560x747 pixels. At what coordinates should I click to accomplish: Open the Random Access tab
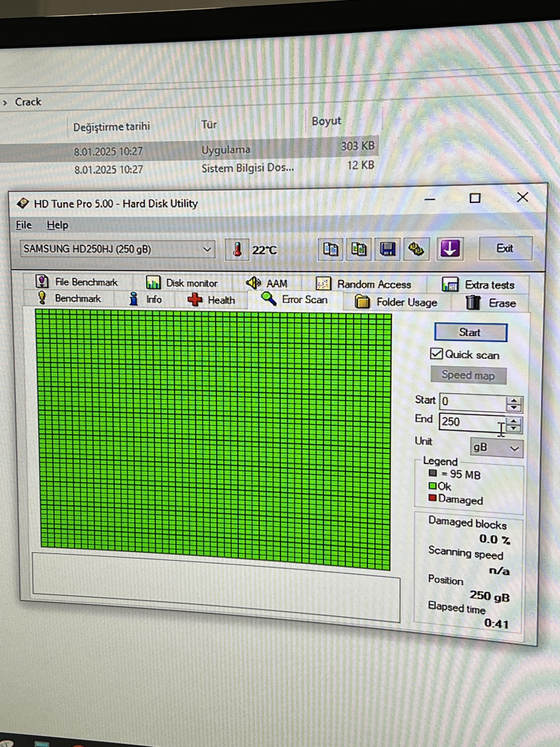364,284
